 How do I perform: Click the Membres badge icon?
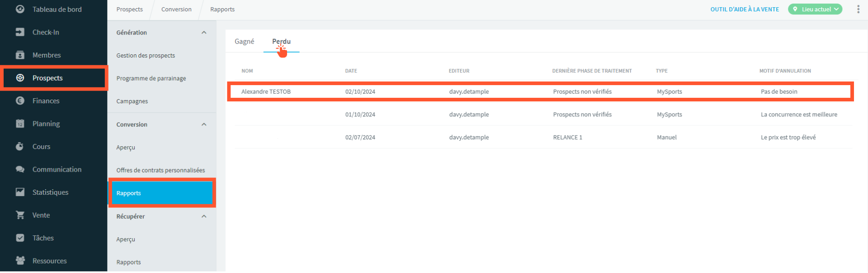20,55
